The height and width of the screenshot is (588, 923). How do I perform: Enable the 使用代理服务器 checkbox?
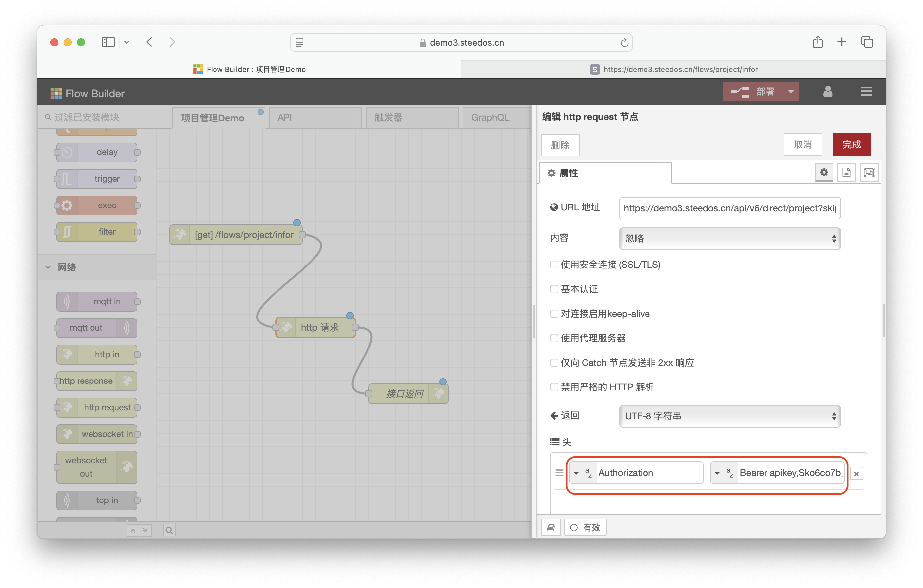click(554, 338)
